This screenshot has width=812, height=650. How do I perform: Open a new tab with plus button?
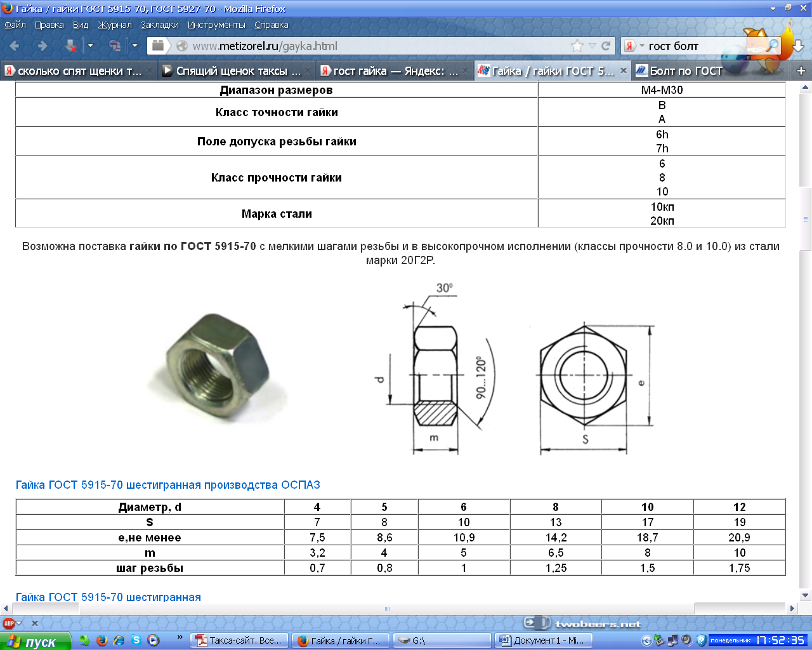801,70
